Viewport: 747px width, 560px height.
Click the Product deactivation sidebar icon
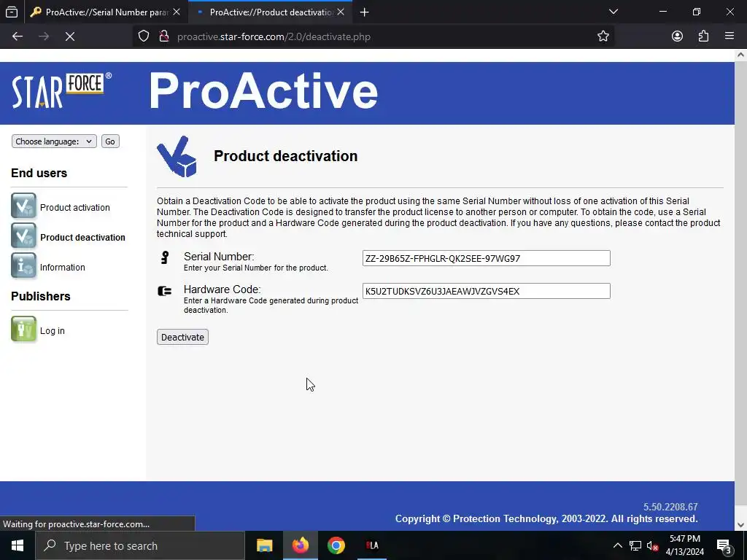pyautogui.click(x=23, y=236)
